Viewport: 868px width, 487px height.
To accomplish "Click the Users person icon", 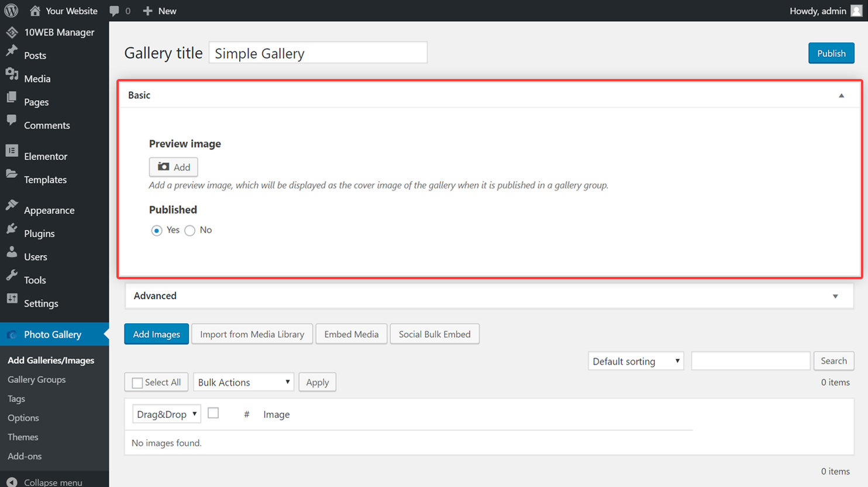I will (x=12, y=252).
